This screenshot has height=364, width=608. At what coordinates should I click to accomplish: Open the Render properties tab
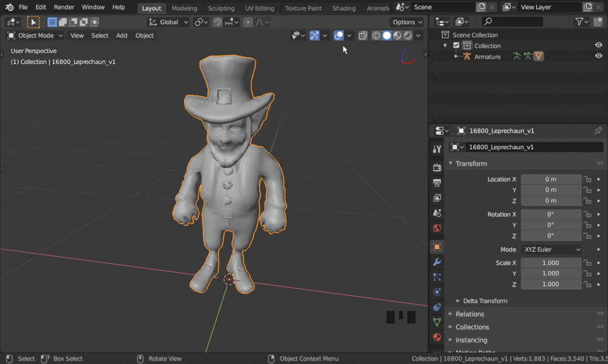point(437,168)
